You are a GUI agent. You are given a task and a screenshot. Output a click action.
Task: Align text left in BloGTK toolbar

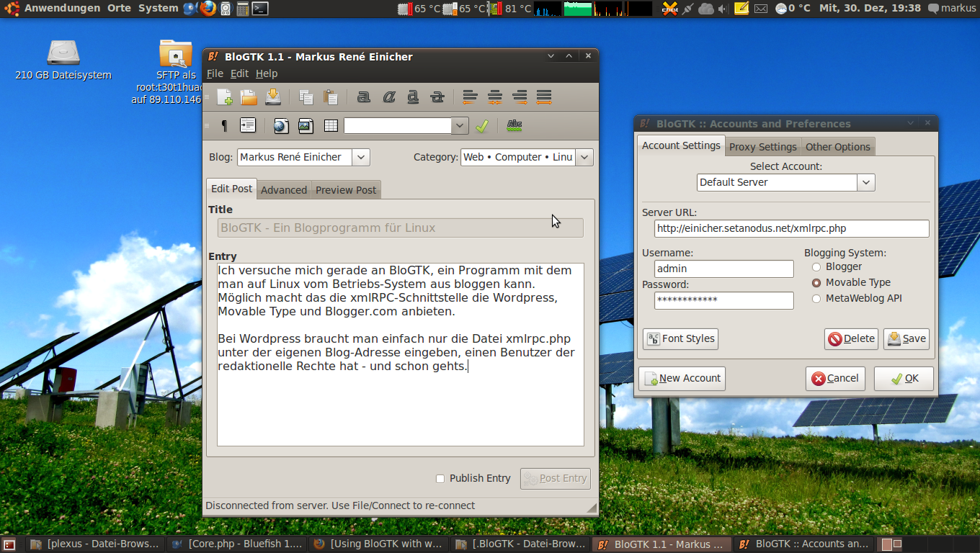click(x=471, y=97)
